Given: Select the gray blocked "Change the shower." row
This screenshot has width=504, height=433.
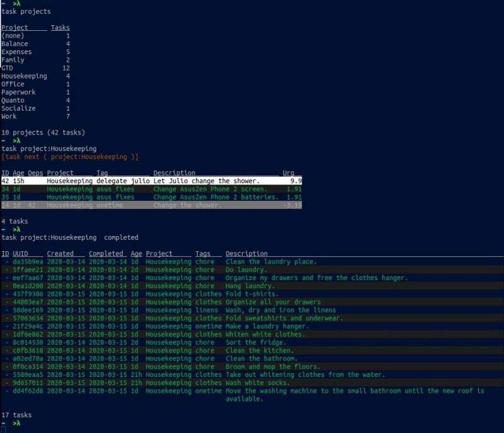Looking at the screenshot, I should pos(187,205).
